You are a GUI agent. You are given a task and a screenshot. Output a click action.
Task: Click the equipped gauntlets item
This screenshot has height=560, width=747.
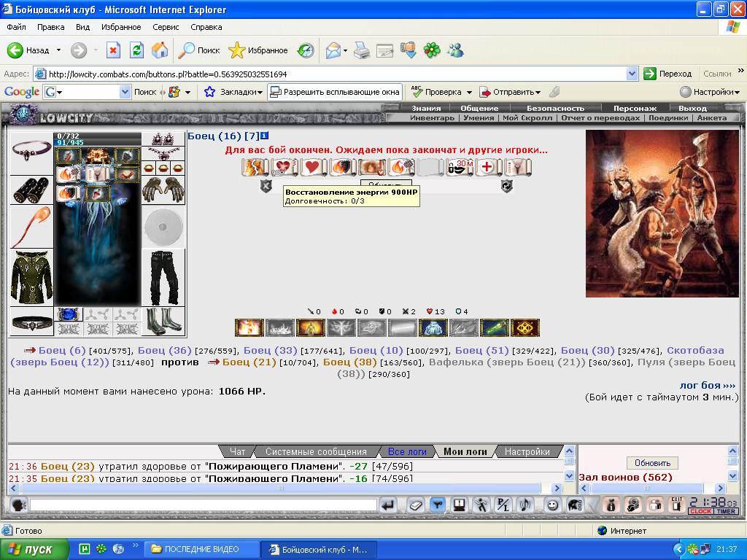click(163, 190)
